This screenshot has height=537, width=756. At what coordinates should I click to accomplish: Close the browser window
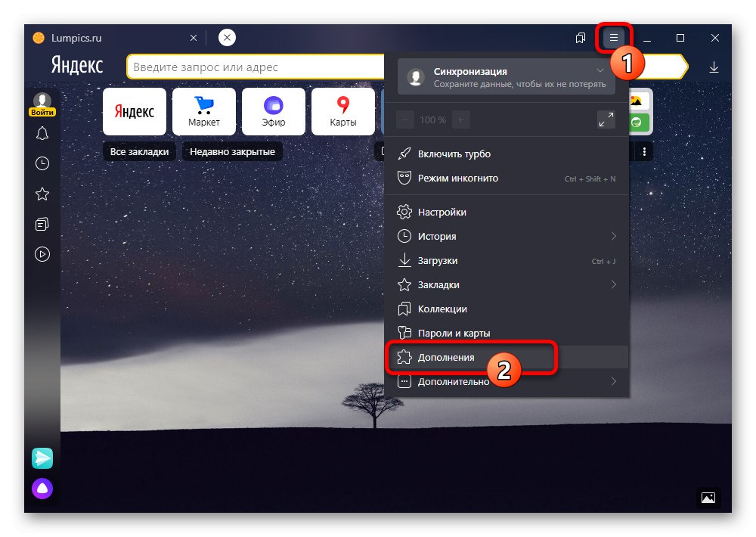715,38
